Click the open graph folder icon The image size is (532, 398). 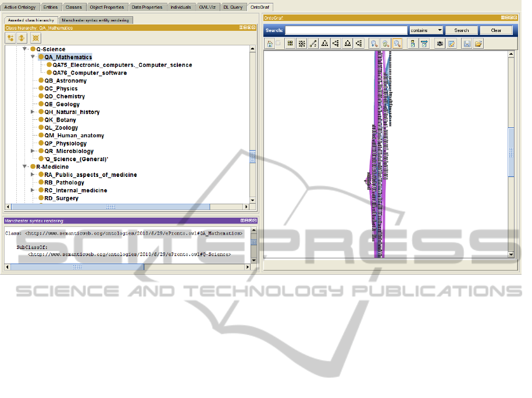(478, 44)
